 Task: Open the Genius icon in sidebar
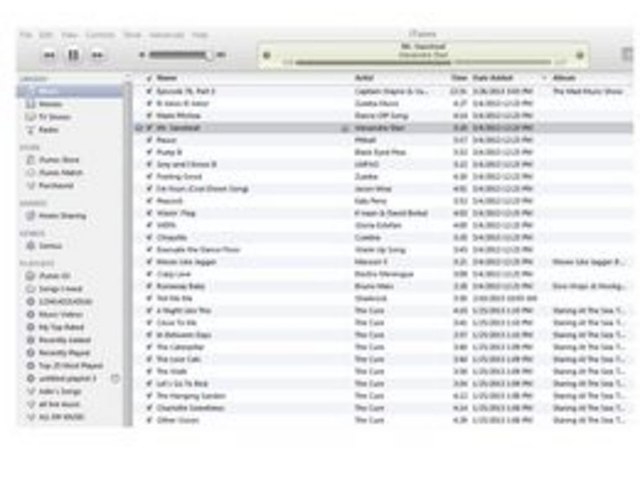(x=31, y=246)
